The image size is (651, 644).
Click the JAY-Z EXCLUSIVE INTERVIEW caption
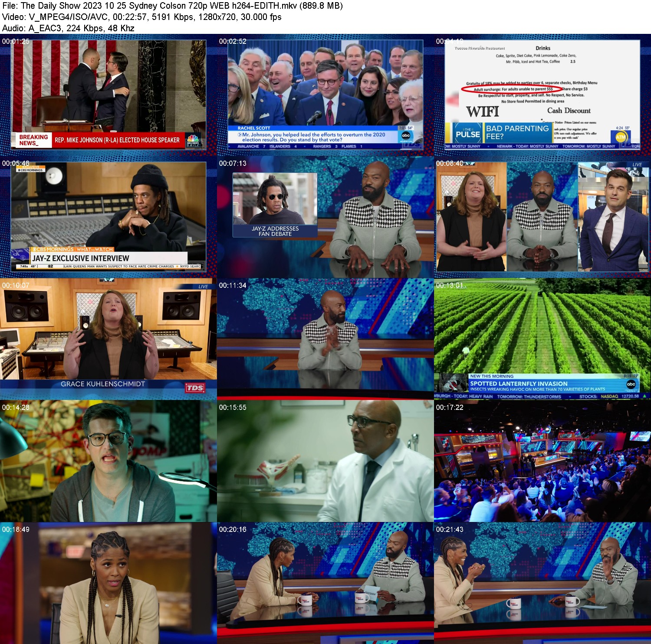(x=81, y=258)
